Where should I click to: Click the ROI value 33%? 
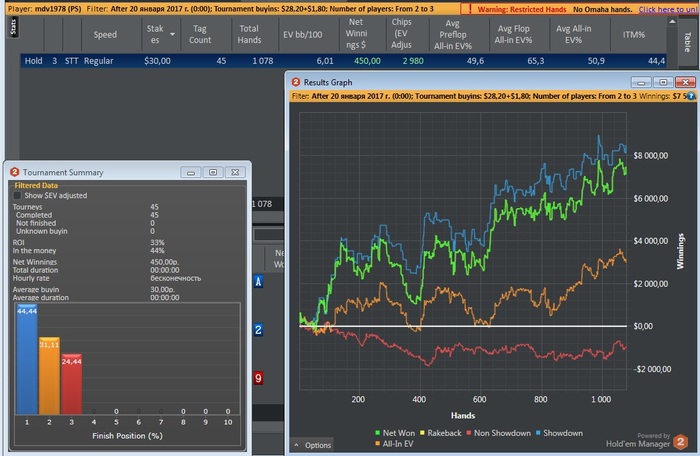157,243
